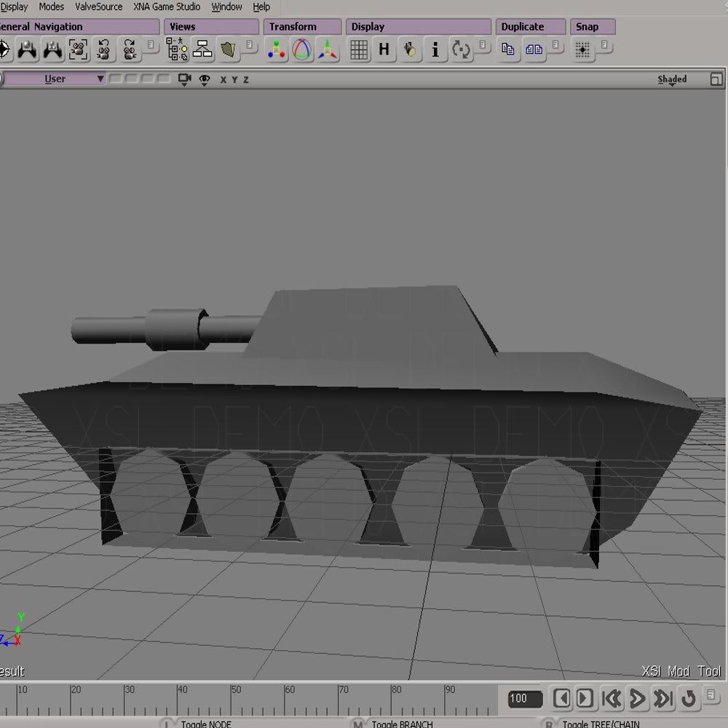Open the General Navigation toolbar options icon
This screenshot has width=728, height=728.
[x=151, y=45]
